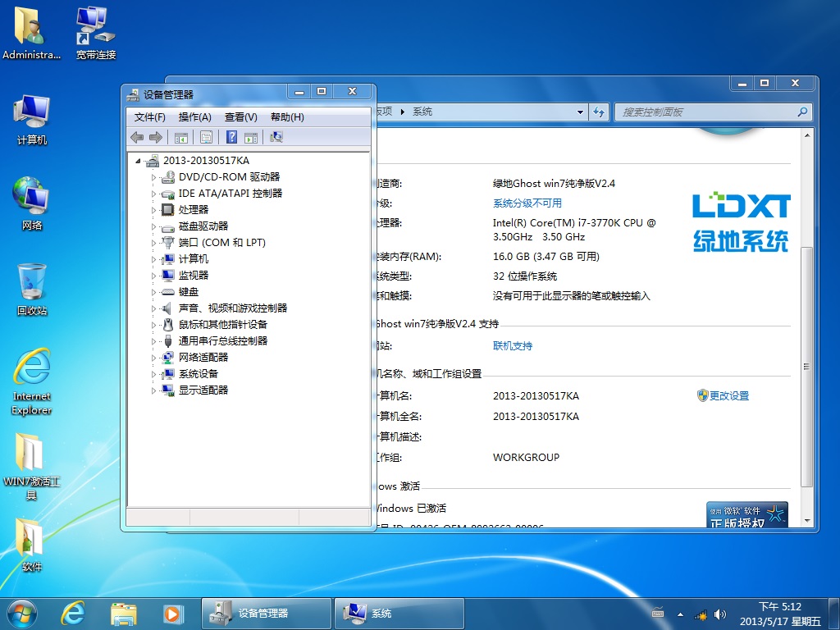Open the Windows Start orb
The height and width of the screenshot is (630, 840).
[22, 614]
